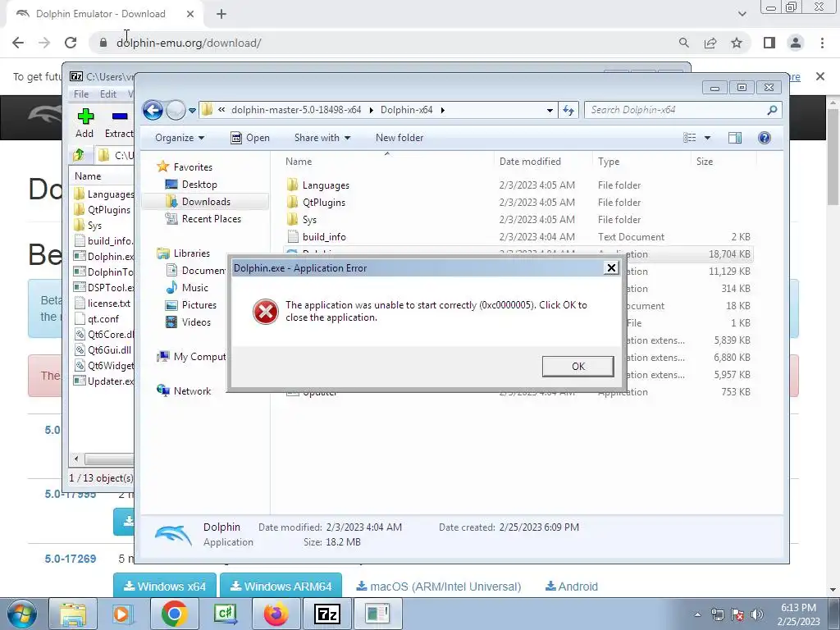Image resolution: width=840 pixels, height=630 pixels.
Task: Open the Windows Start menu
Action: pos(21,614)
